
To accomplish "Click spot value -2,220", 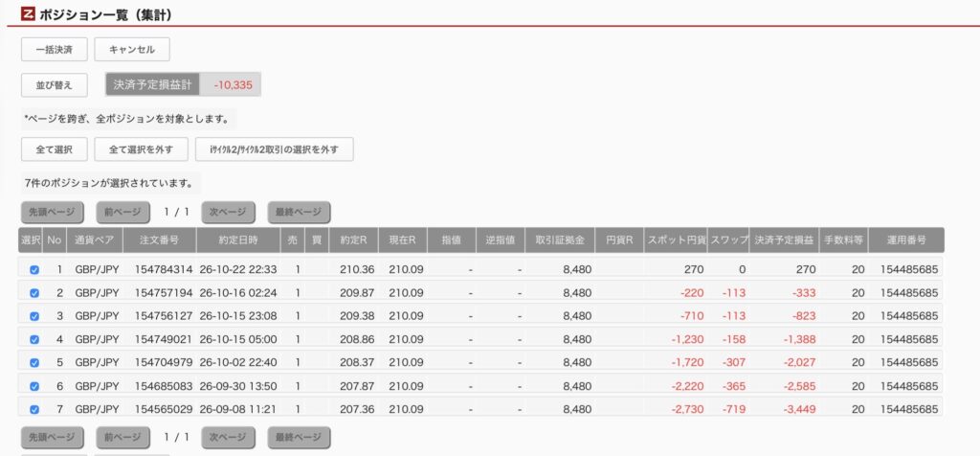I will click(x=687, y=386).
